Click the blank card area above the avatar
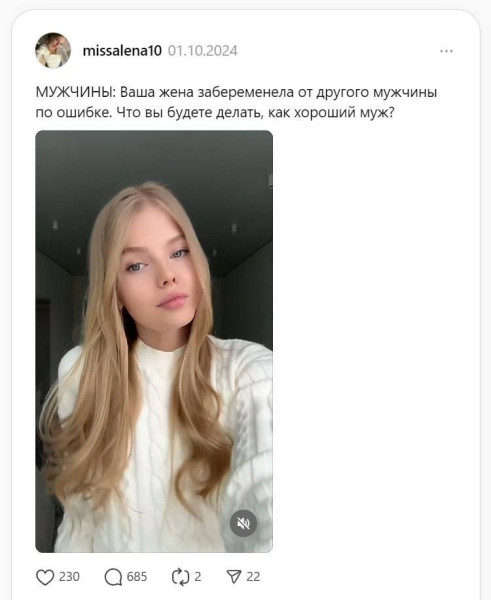 245,21
